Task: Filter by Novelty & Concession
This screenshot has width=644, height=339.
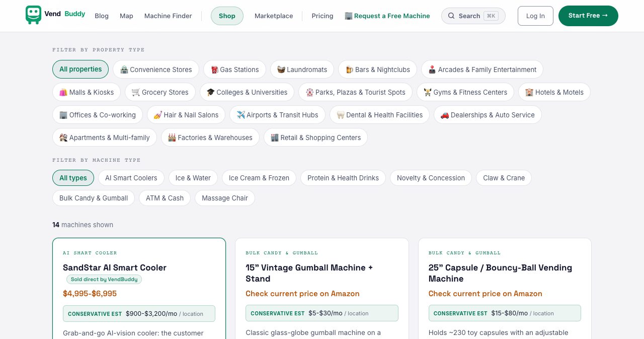Action: [x=431, y=178]
